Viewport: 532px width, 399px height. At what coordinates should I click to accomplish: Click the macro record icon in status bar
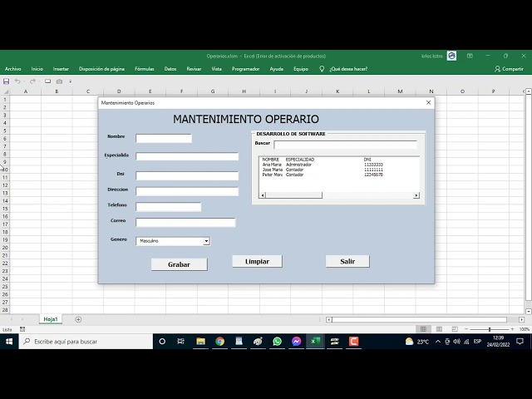[x=22, y=329]
